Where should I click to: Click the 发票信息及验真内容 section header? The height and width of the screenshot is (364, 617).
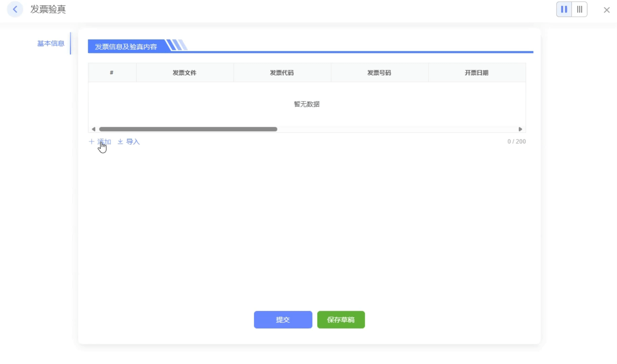point(126,47)
